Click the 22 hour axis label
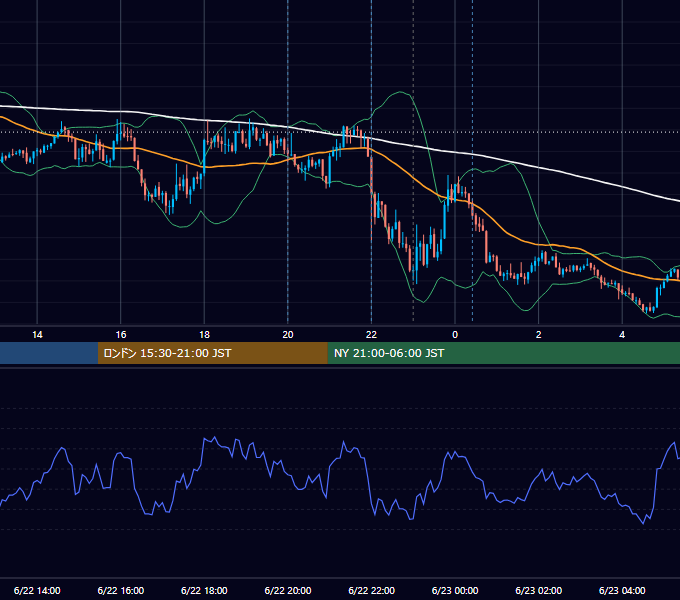Image resolution: width=680 pixels, height=600 pixels. tap(371, 335)
